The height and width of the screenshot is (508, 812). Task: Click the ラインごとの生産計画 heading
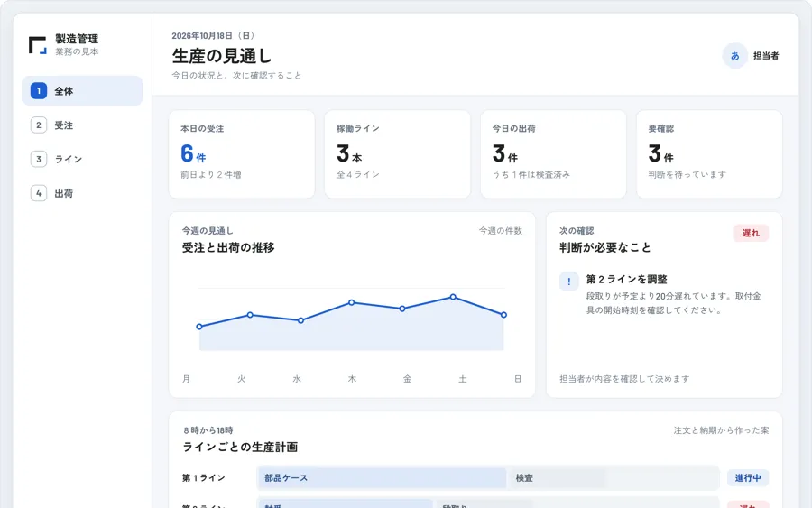point(240,447)
